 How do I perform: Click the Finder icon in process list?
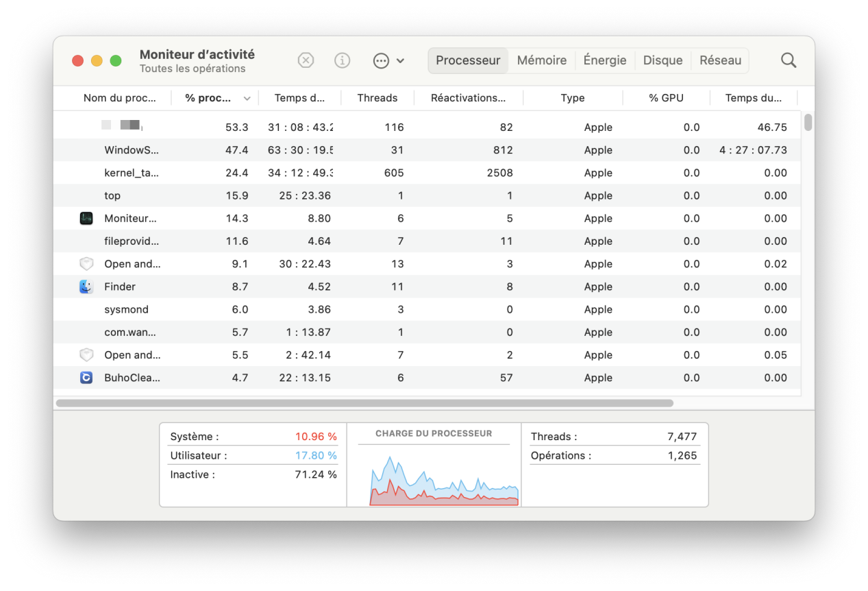(x=86, y=287)
